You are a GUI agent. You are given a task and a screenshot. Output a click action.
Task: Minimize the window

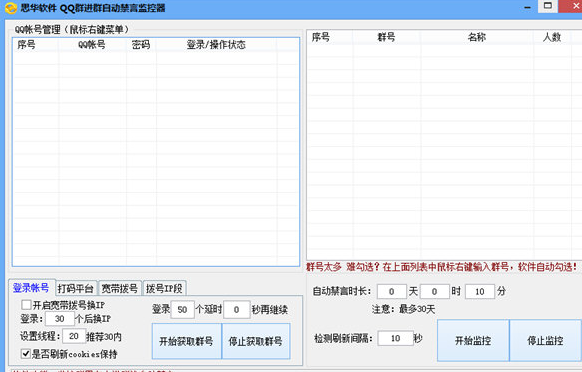click(x=527, y=7)
